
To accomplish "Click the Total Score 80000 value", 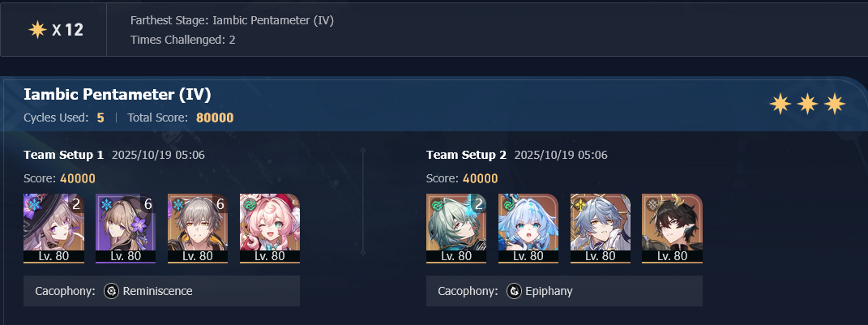I will point(215,118).
